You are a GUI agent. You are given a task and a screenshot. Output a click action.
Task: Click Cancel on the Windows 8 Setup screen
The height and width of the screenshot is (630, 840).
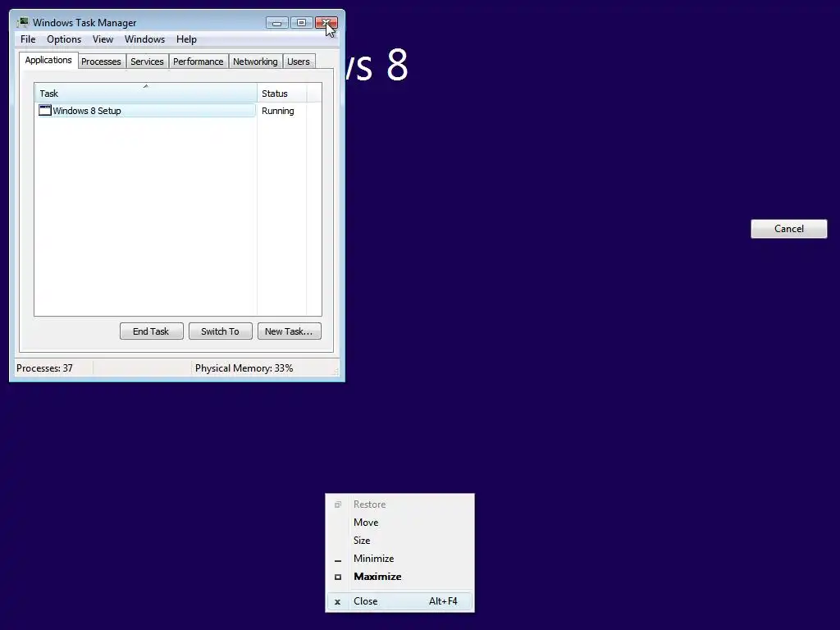coord(788,229)
